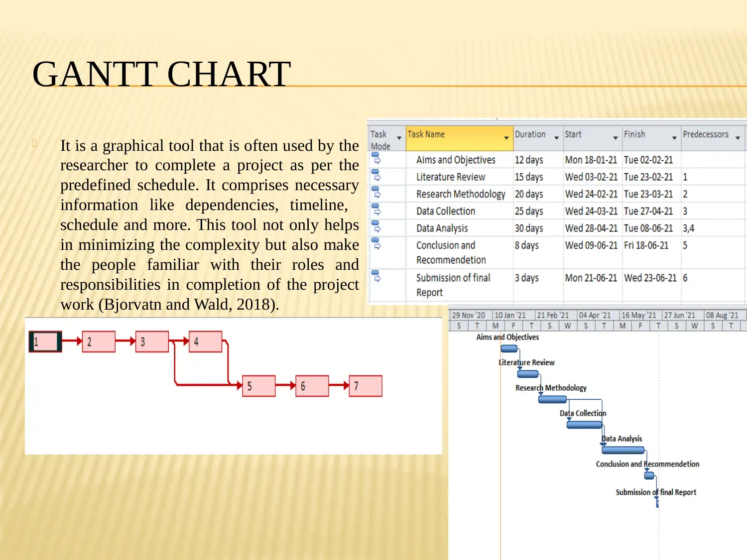Click task mode icon for Data Analysis row
Screen dimensions: 747x560
point(376,226)
